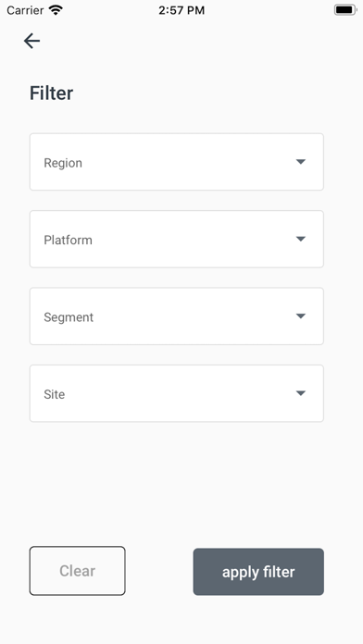
Task: Select the Segment placeholder text
Action: click(69, 317)
